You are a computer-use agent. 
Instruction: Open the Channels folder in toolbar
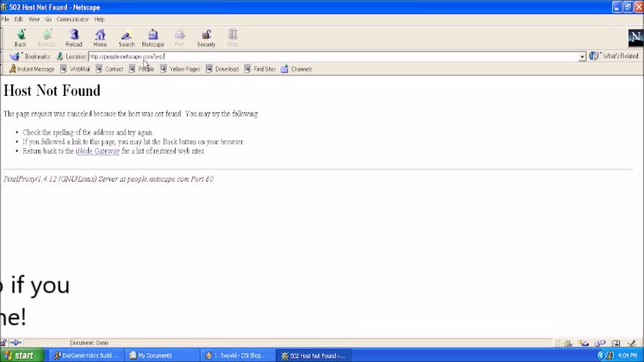(x=296, y=69)
